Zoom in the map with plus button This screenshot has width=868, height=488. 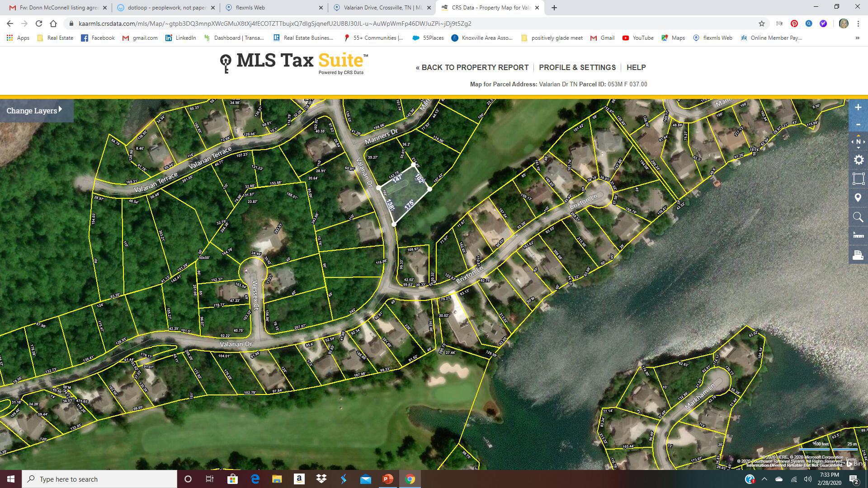pyautogui.click(x=858, y=108)
